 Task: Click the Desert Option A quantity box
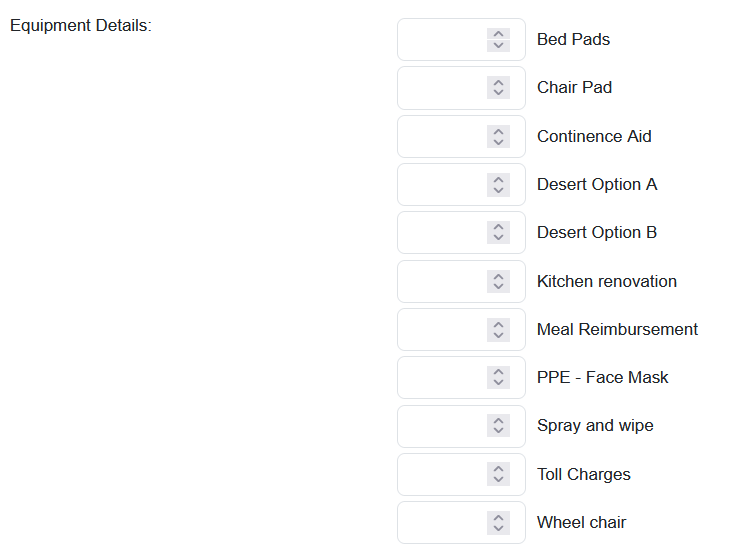coord(442,185)
